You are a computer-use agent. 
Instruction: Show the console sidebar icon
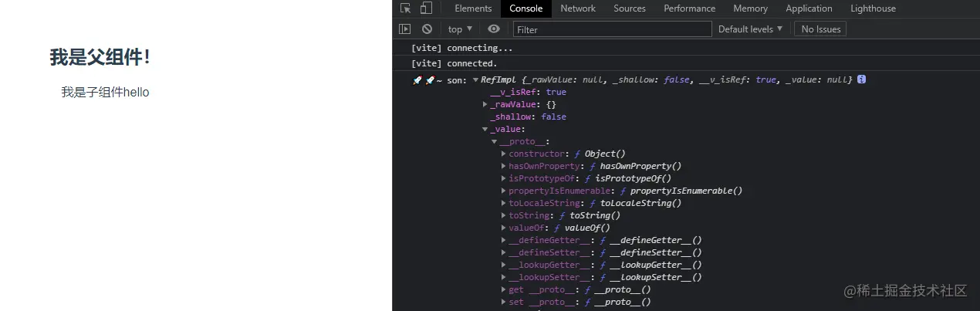[x=404, y=29]
